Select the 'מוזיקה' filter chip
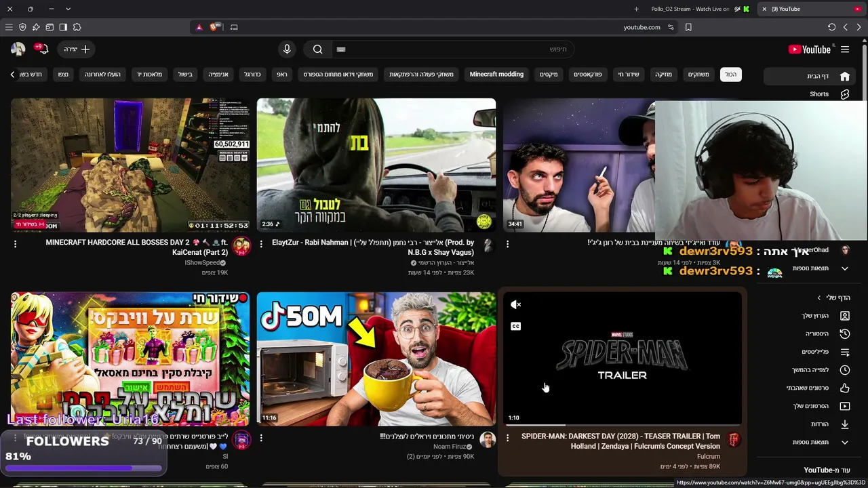This screenshot has width=868, height=488. click(x=663, y=75)
